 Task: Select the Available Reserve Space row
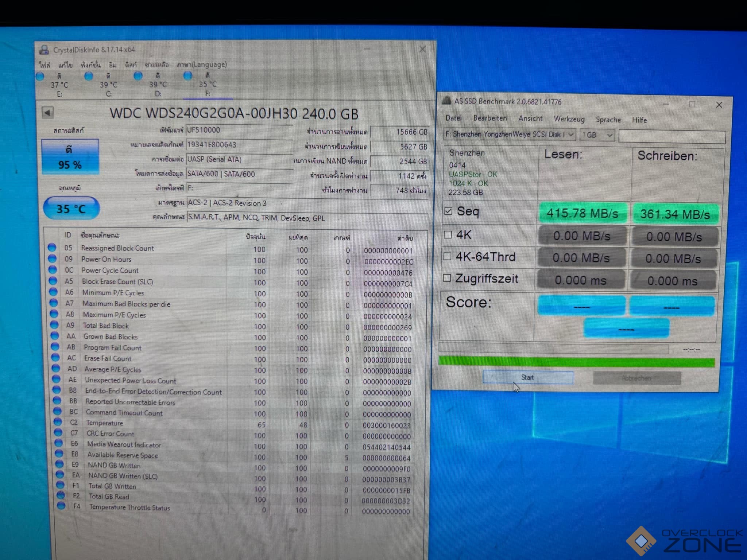coord(233,455)
